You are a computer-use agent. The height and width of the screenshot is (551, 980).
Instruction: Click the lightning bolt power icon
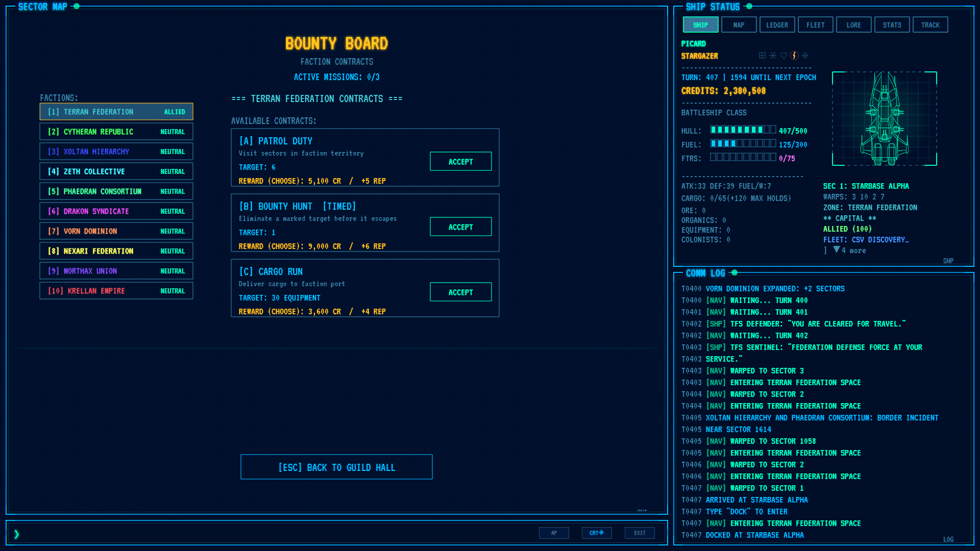point(794,56)
